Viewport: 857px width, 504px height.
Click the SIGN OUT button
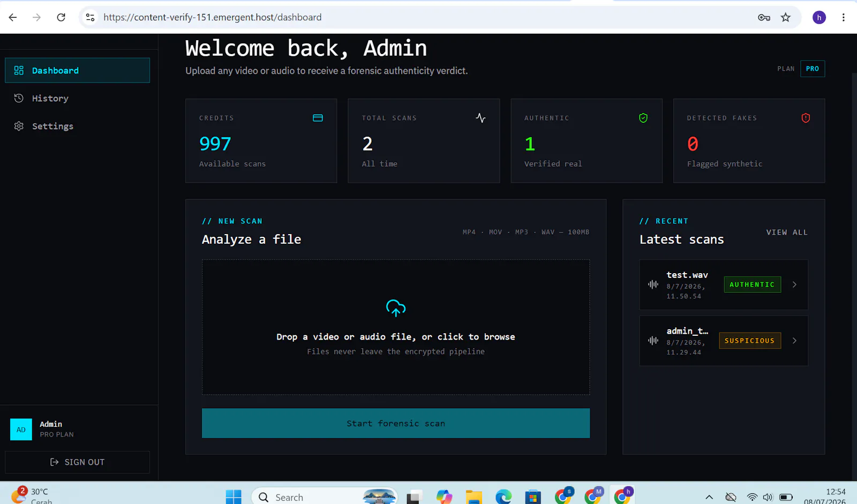(77, 462)
